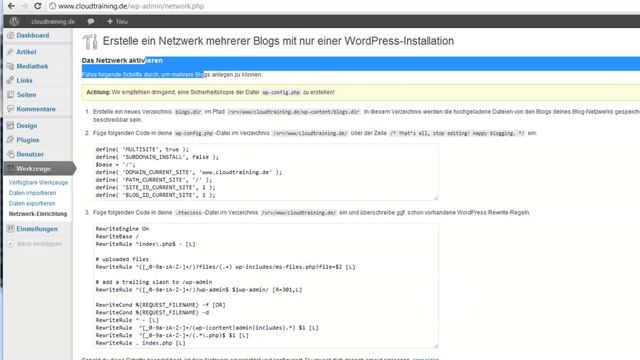Image resolution: width=640 pixels, height=360 pixels.
Task: Open the Plugins menu
Action: click(x=28, y=140)
